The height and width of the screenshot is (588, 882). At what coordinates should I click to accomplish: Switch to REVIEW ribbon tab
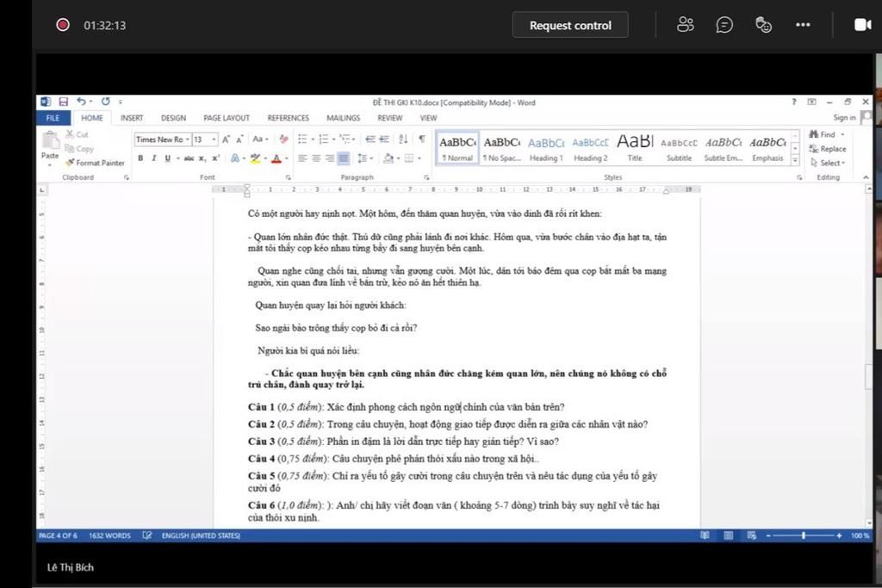[390, 118]
